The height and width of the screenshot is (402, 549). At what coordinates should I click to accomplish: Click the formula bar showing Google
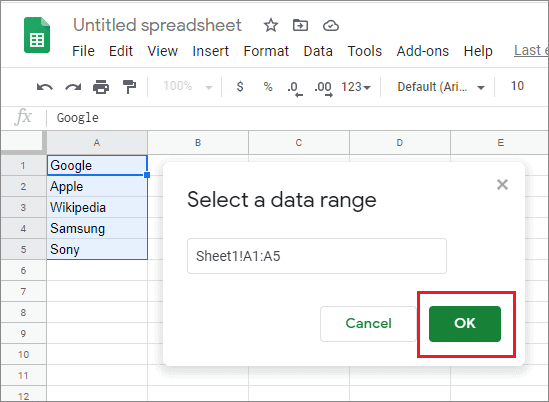tap(298, 118)
